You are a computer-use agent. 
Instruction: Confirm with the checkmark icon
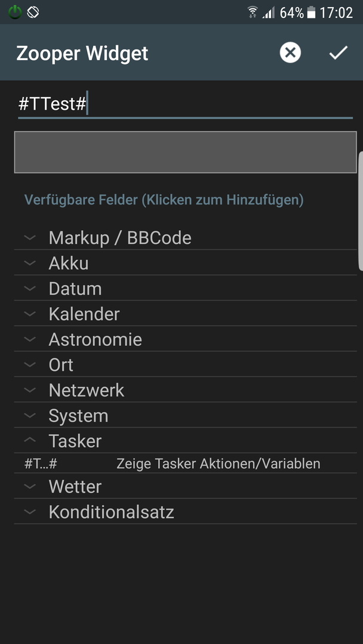(339, 53)
